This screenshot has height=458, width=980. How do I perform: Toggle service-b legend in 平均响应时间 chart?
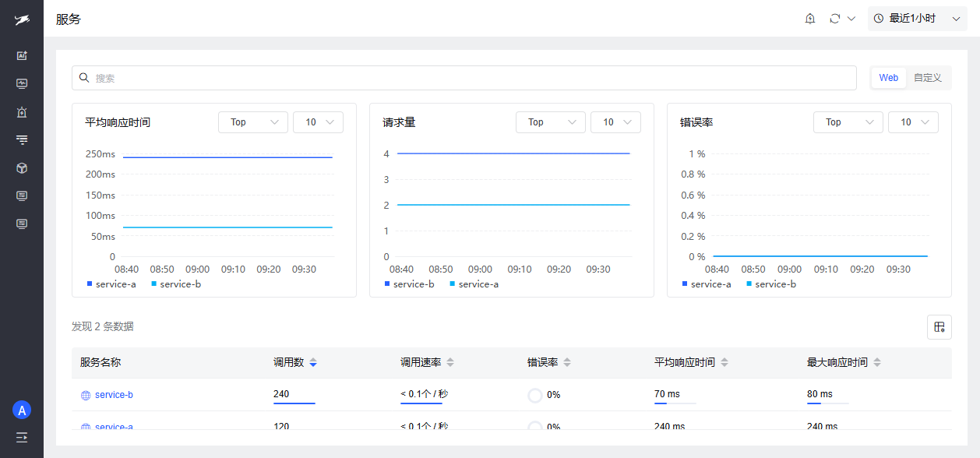point(176,284)
